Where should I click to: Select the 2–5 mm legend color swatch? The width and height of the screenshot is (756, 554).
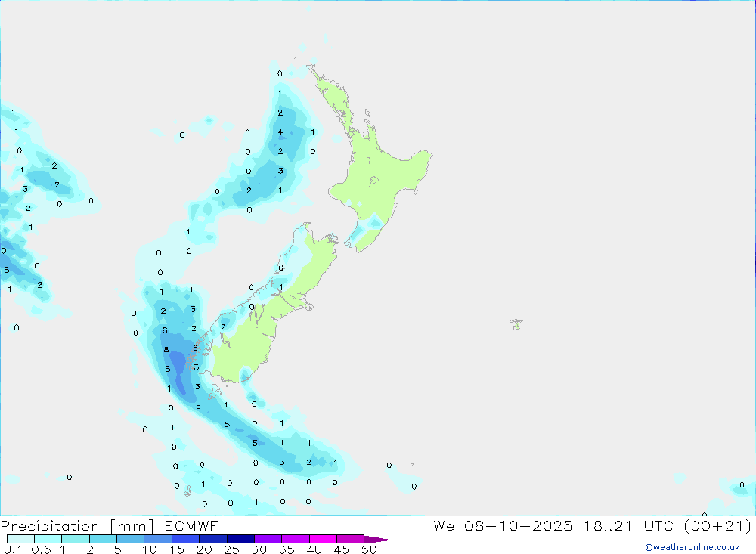point(103,539)
